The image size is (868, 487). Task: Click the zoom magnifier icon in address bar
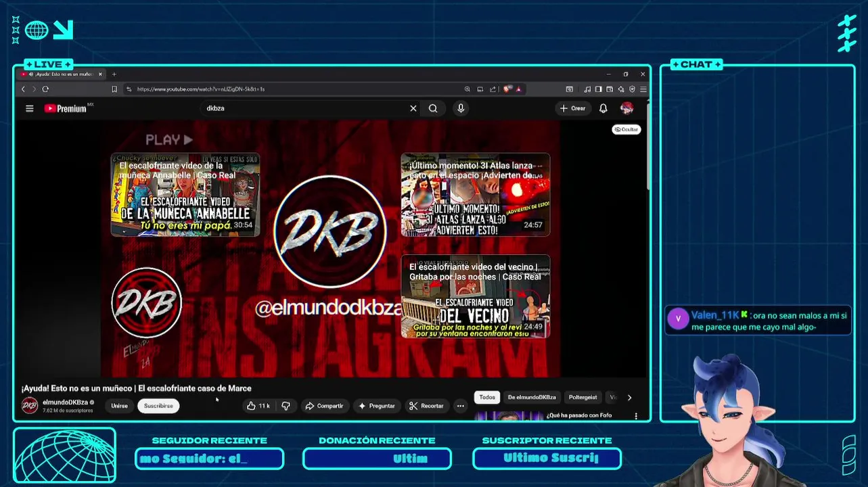467,89
